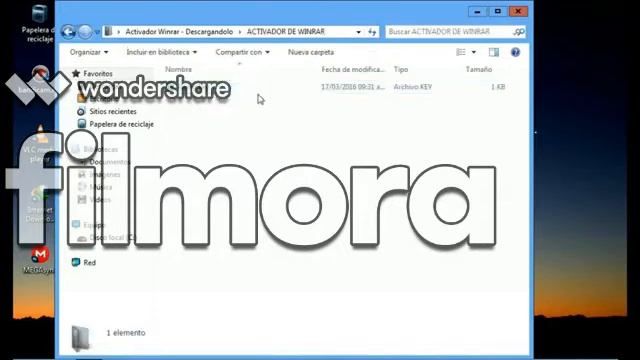Open help with the blue question icon
Image resolution: width=640 pixels, height=360 pixels.
pyautogui.click(x=516, y=52)
